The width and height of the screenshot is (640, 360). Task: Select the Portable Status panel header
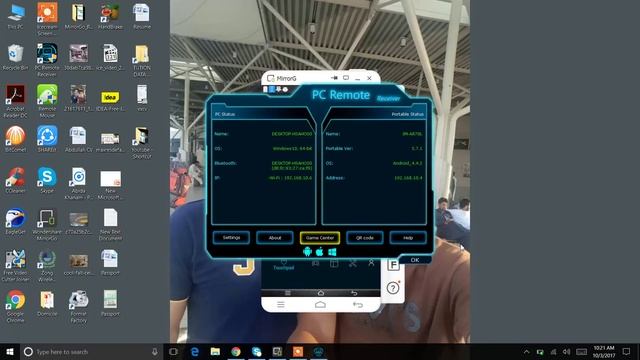tap(407, 114)
